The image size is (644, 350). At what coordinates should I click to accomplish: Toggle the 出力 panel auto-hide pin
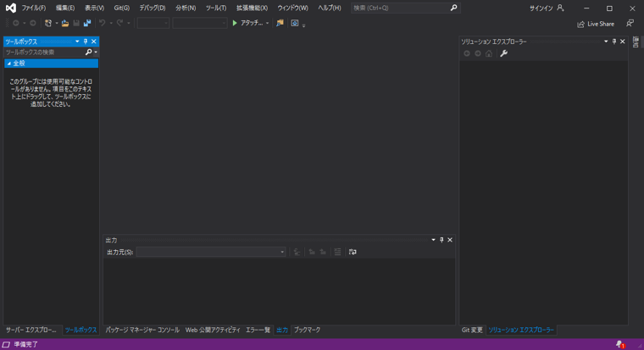441,240
